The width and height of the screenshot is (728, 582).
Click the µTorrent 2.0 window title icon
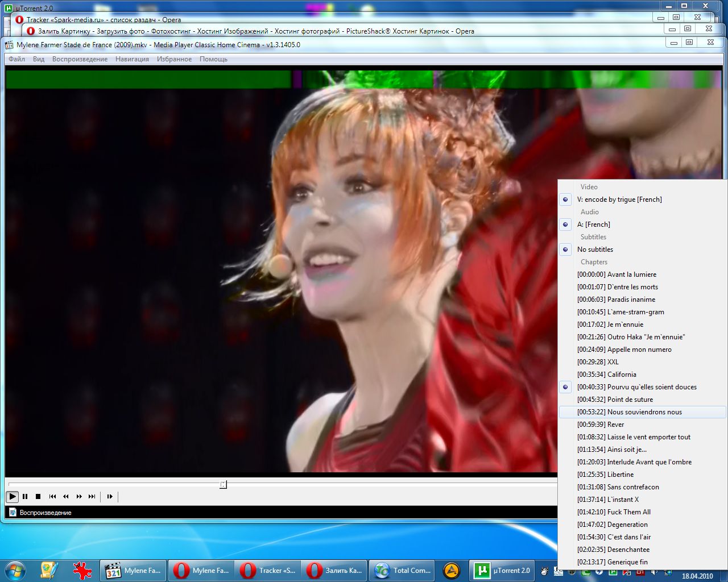(9, 8)
